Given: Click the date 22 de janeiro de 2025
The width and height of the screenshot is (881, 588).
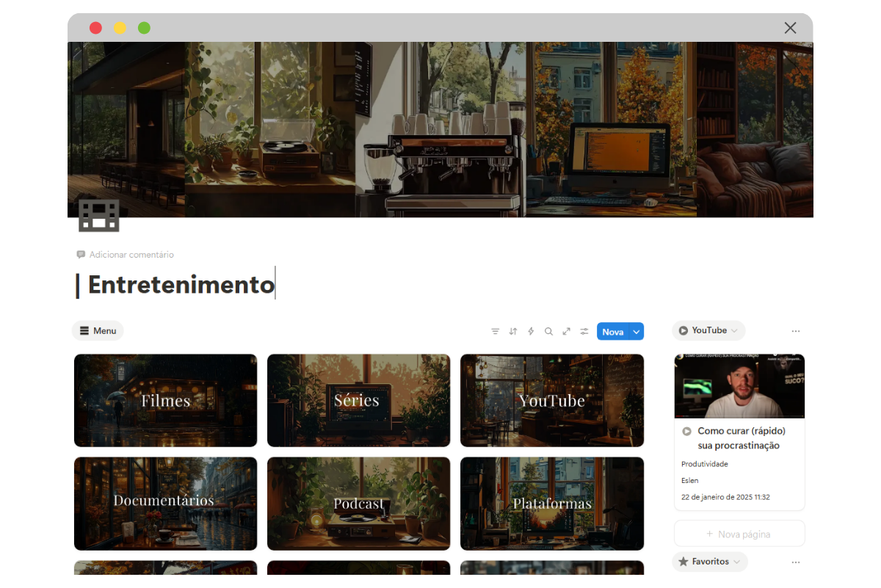Looking at the screenshot, I should point(725,497).
